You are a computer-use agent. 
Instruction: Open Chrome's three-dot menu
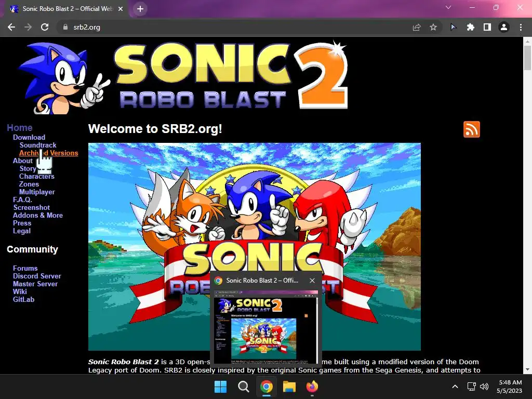click(521, 27)
